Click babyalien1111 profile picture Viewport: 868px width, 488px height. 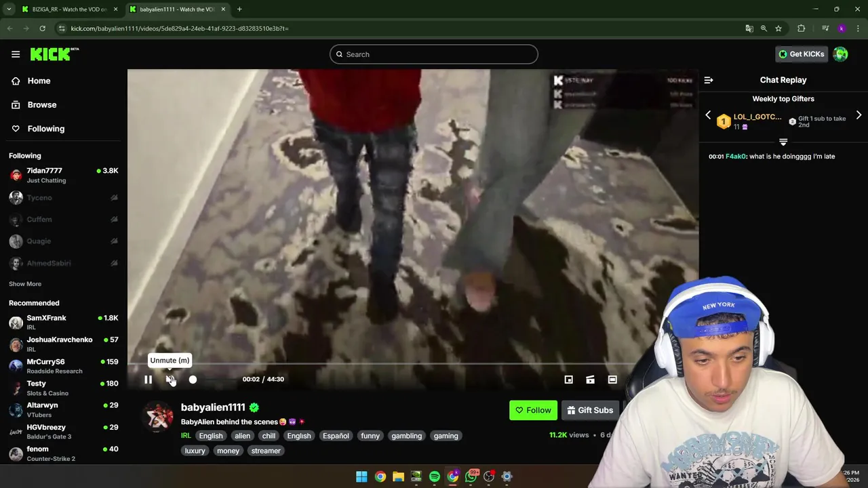tap(158, 415)
